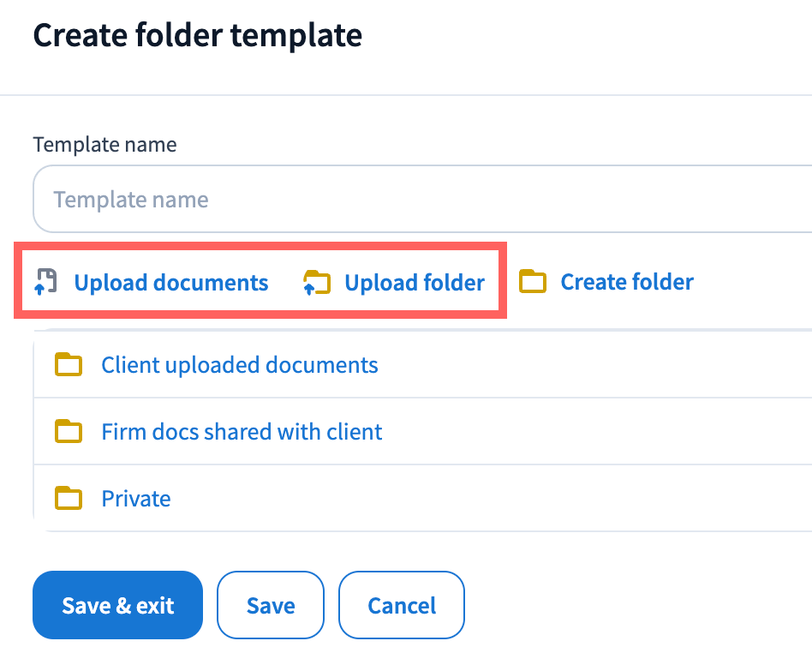Click folder icon beside Client uploaded documents
The height and width of the screenshot is (665, 812).
point(69,365)
